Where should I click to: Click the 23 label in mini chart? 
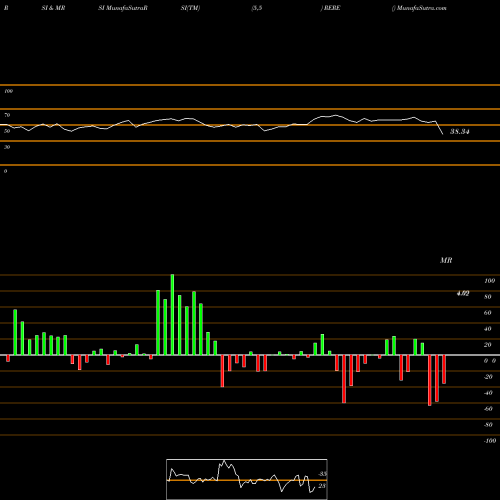pyautogui.click(x=322, y=486)
